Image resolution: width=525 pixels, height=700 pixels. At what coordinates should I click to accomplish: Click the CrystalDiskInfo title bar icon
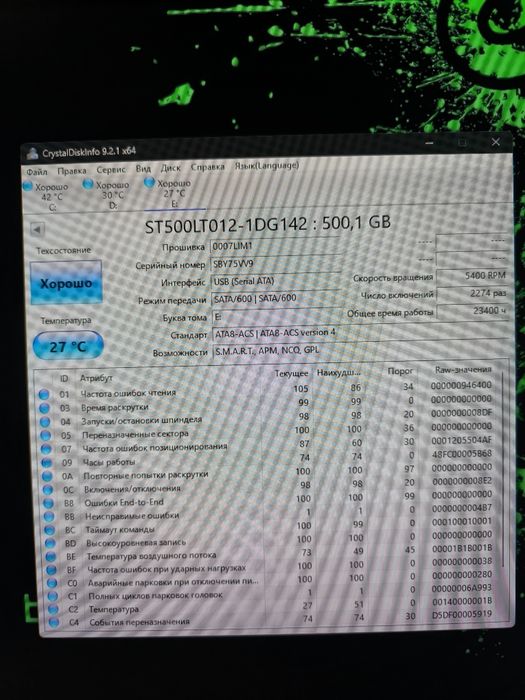pyautogui.click(x=32, y=154)
